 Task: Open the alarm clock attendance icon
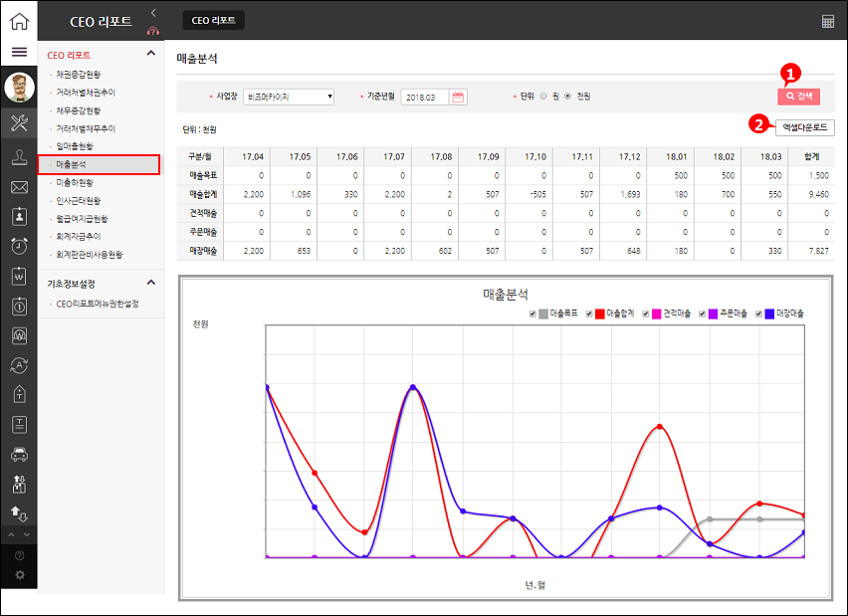click(x=19, y=246)
